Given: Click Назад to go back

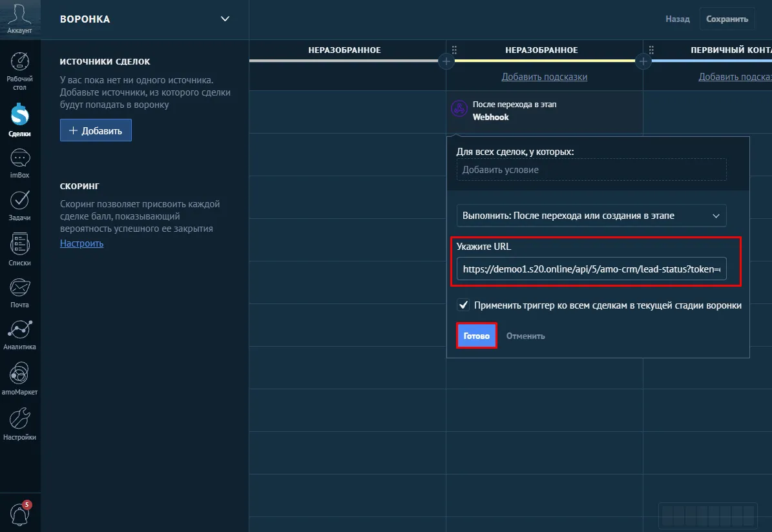Looking at the screenshot, I should pyautogui.click(x=678, y=19).
